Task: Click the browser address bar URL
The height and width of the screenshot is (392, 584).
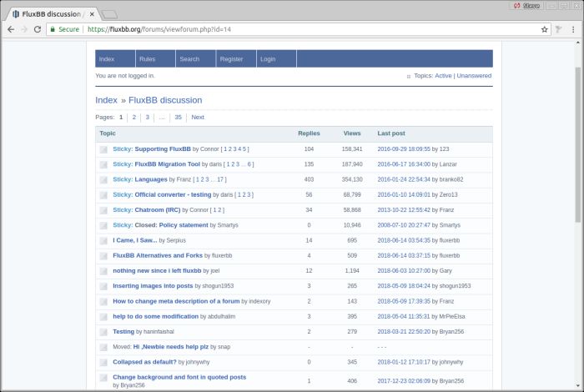Action: click(x=159, y=29)
